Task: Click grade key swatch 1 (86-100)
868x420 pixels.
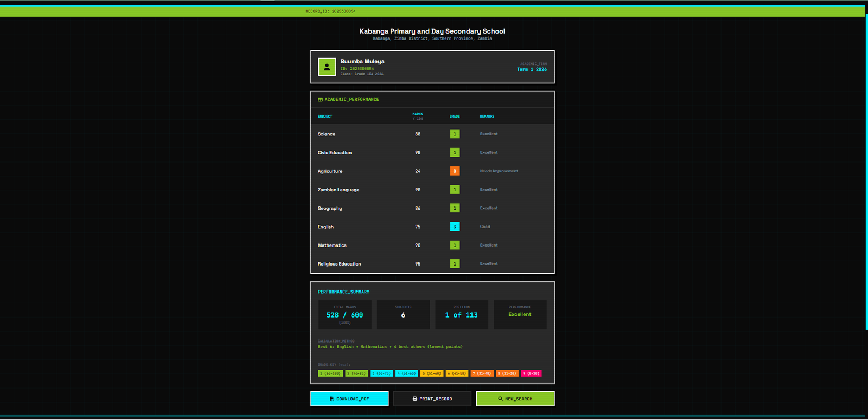Action: click(330, 373)
